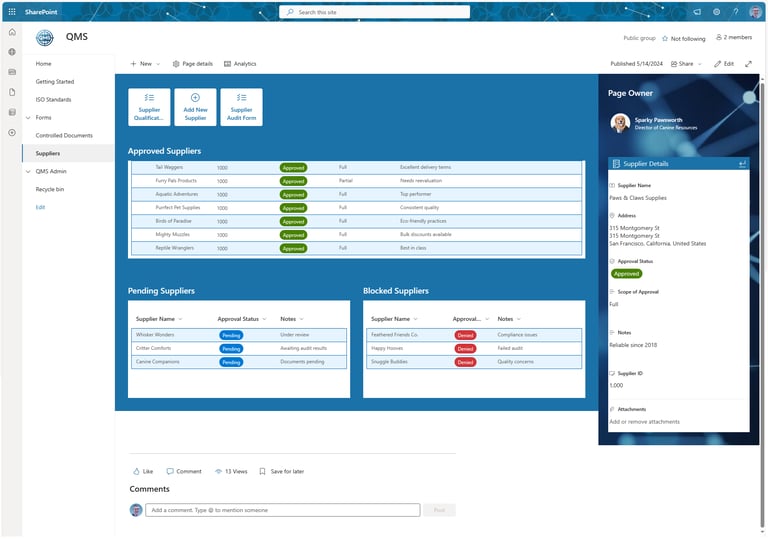
Task: Open the Supplier Audit Form tile
Action: [x=241, y=107]
